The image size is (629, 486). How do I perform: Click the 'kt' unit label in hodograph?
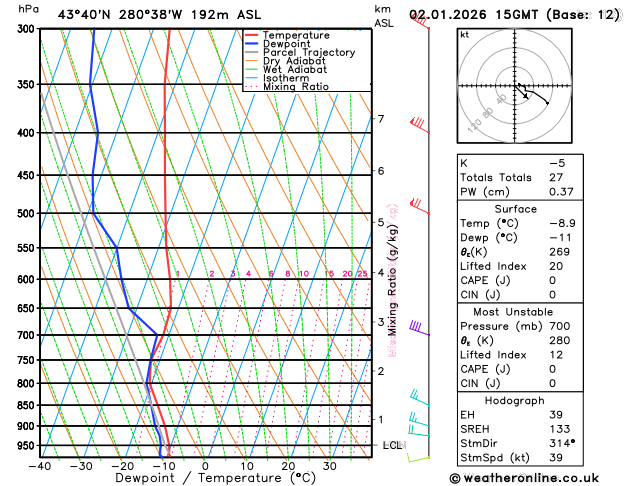pyautogui.click(x=465, y=35)
